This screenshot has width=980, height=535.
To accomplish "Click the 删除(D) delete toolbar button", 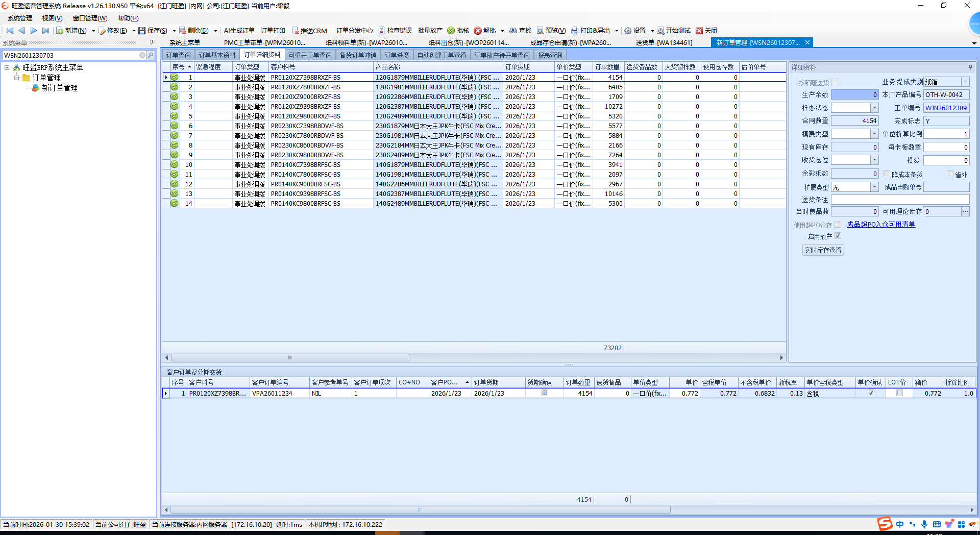I will click(194, 31).
